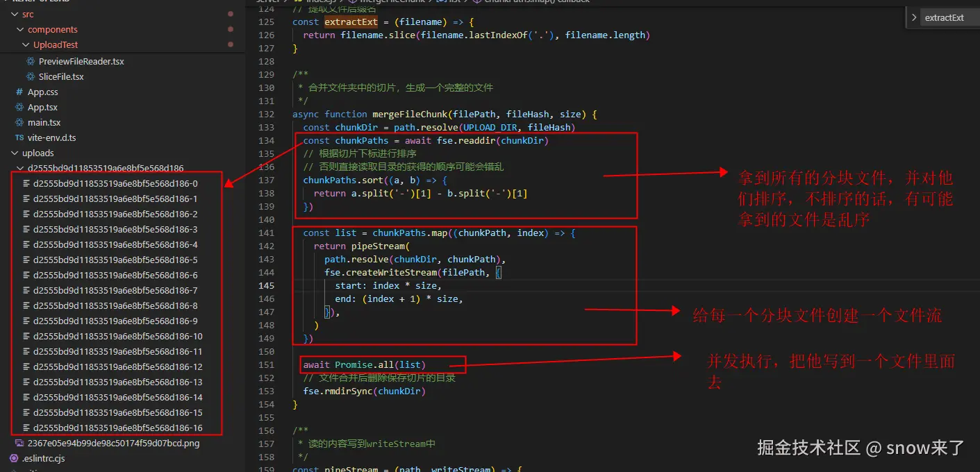Image resolution: width=980 pixels, height=472 pixels.
Task: Click the file icon of chunk d186-4
Action: coord(26,244)
